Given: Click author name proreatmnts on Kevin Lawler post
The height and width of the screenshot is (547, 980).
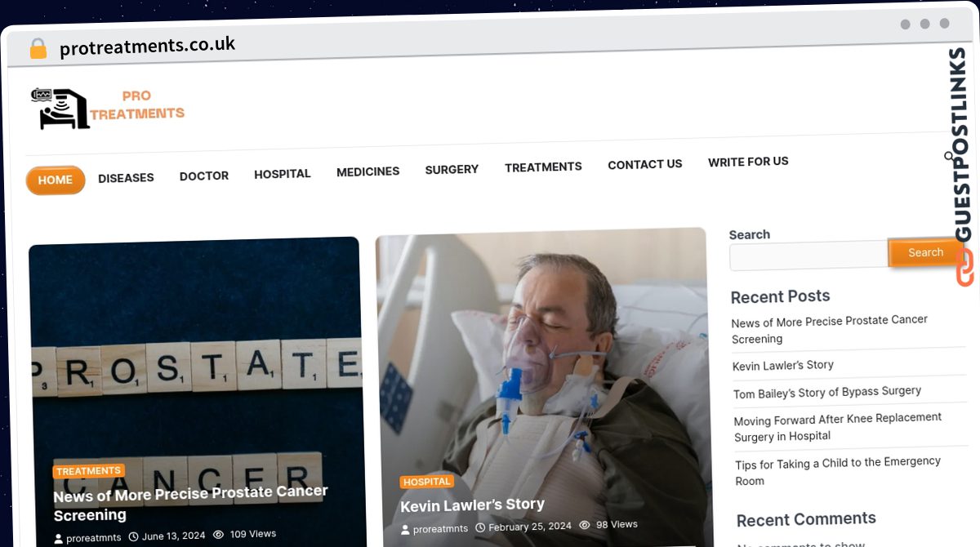Looking at the screenshot, I should (441, 528).
